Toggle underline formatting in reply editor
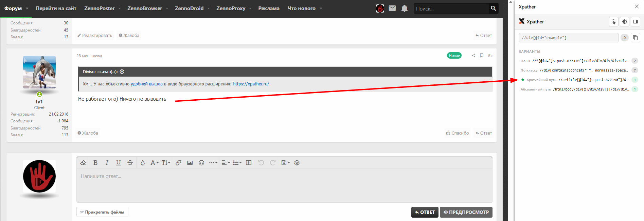The height and width of the screenshot is (221, 644). [x=118, y=163]
